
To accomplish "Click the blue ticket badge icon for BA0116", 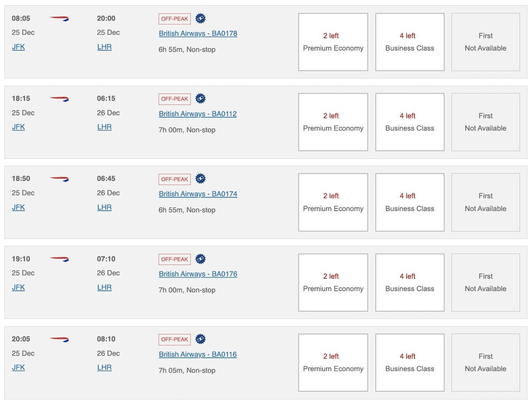I will point(200,339).
